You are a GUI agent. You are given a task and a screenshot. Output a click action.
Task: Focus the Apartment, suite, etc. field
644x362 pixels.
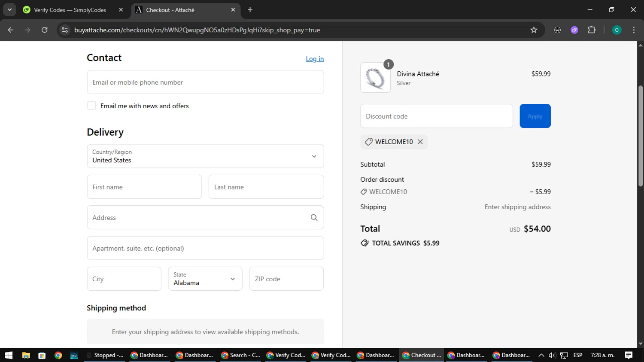tap(205, 248)
